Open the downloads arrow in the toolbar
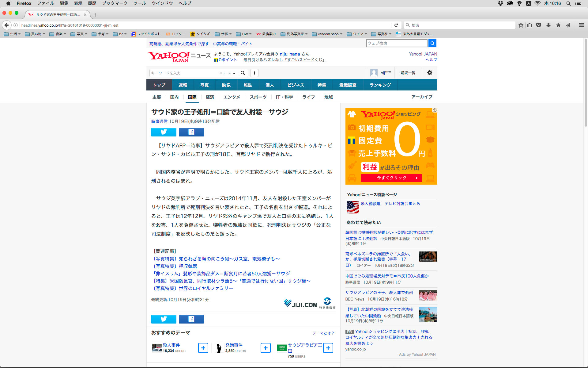The width and height of the screenshot is (588, 368). coord(548,25)
